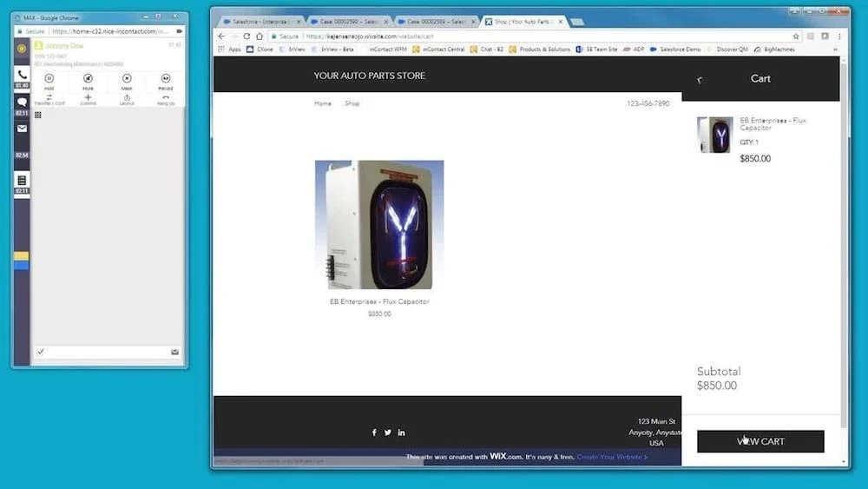This screenshot has width=868, height=489.
Task: Click the Flux Capacitor thumbnail in the cart
Action: (x=714, y=135)
